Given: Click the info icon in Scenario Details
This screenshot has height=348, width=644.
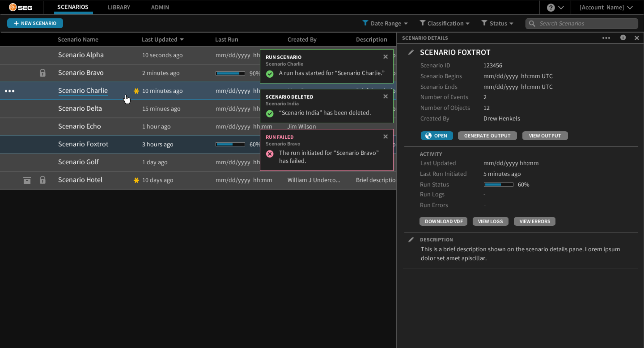Looking at the screenshot, I should (623, 38).
